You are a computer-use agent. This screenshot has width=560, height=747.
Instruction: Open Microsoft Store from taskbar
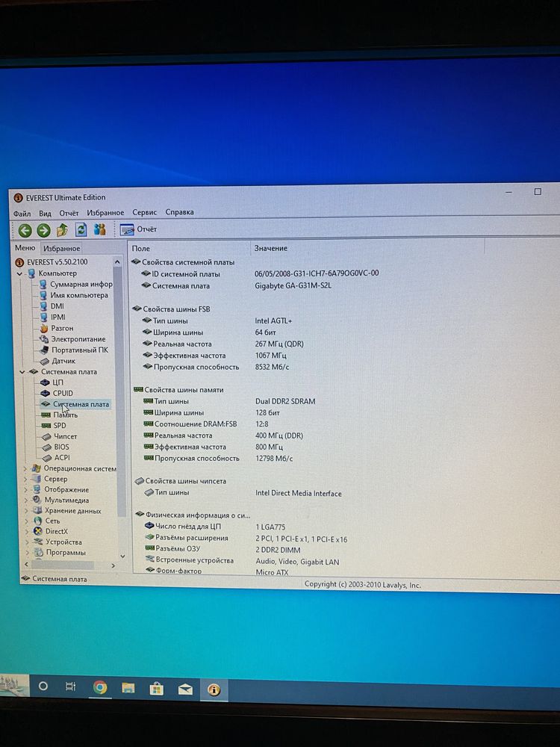coord(157,689)
